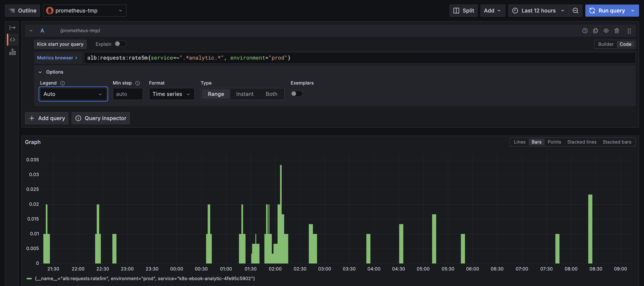Image resolution: width=644 pixels, height=286 pixels.
Task: Switch graph style to Points
Action: click(554, 142)
